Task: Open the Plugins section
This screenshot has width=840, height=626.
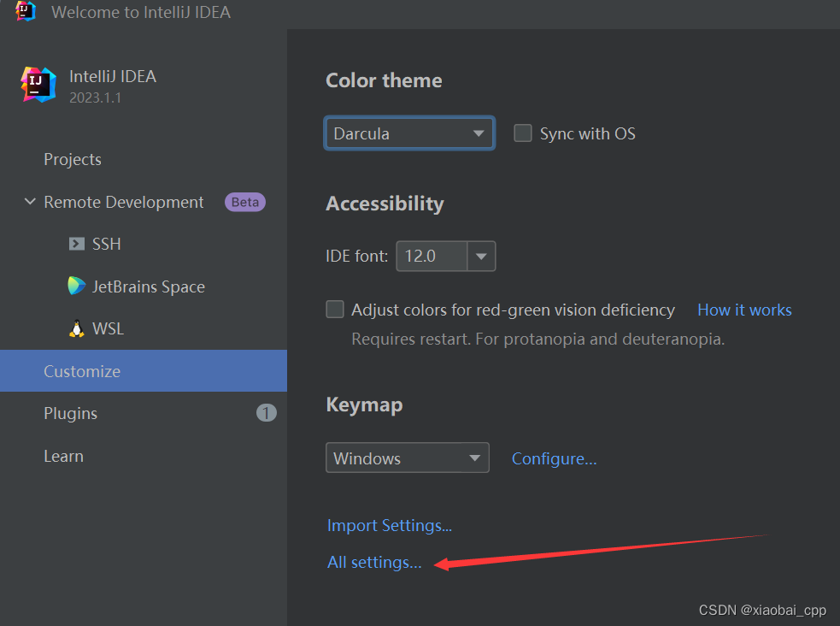Action: tap(71, 413)
